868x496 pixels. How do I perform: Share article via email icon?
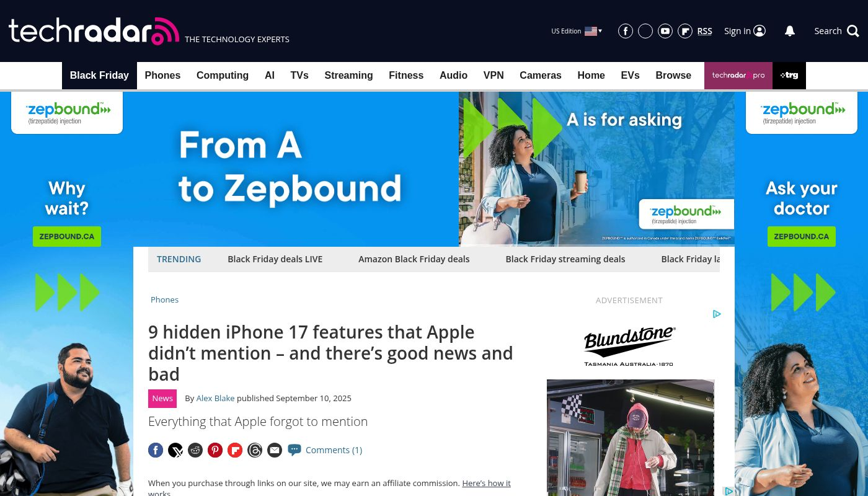coord(275,450)
